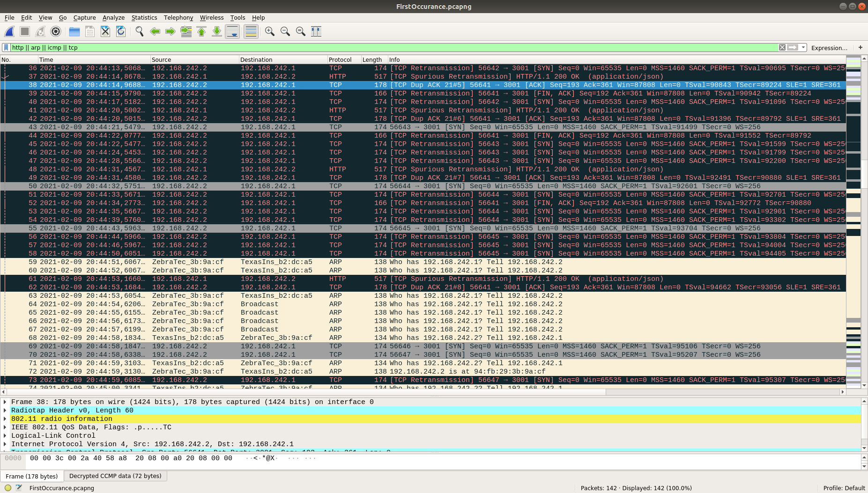Toggle packet list colorization

[x=251, y=31]
